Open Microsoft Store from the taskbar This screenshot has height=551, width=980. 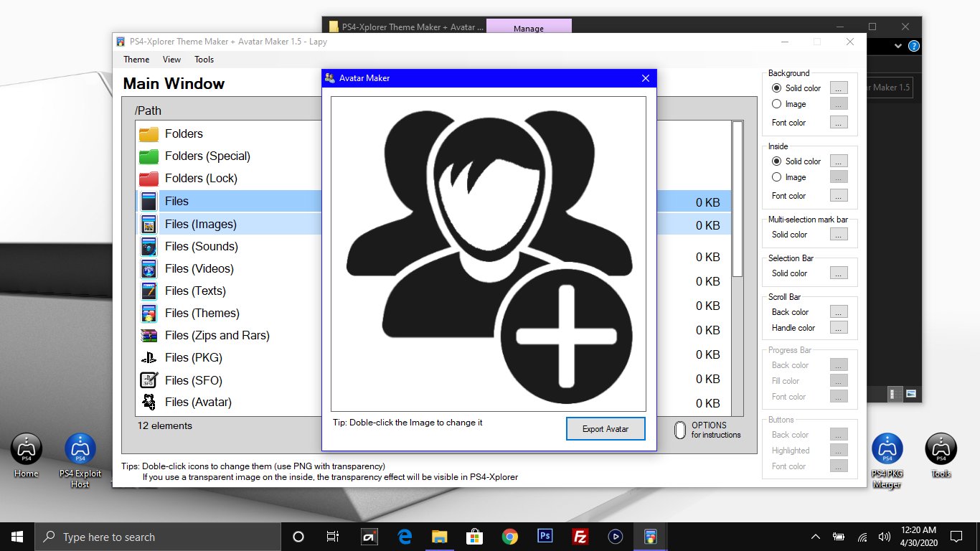click(x=475, y=536)
